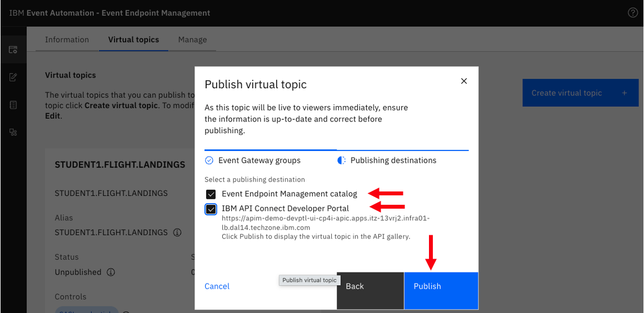The width and height of the screenshot is (644, 313).
Task: Click the IBM API Connect Developer Portal label
Action: tap(286, 209)
